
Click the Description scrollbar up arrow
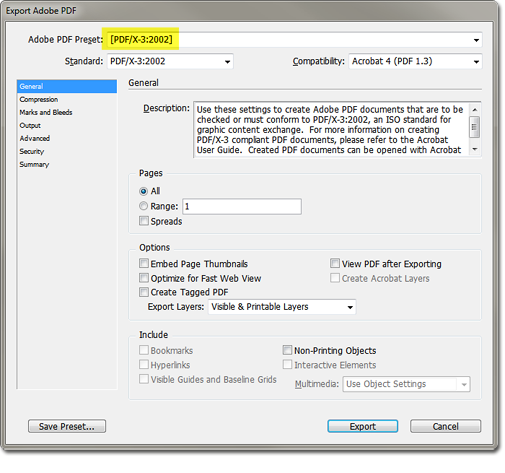point(475,109)
